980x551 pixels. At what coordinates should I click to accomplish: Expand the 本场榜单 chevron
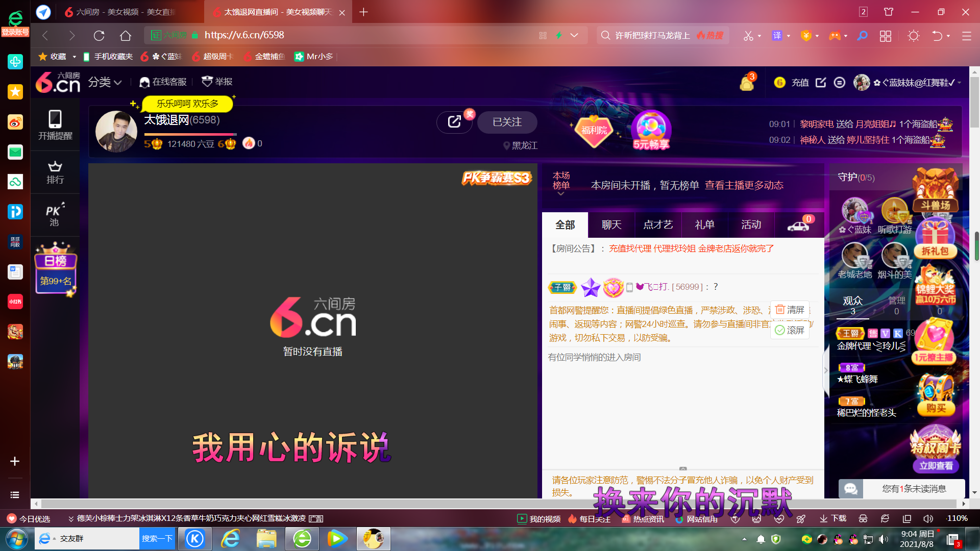(561, 193)
